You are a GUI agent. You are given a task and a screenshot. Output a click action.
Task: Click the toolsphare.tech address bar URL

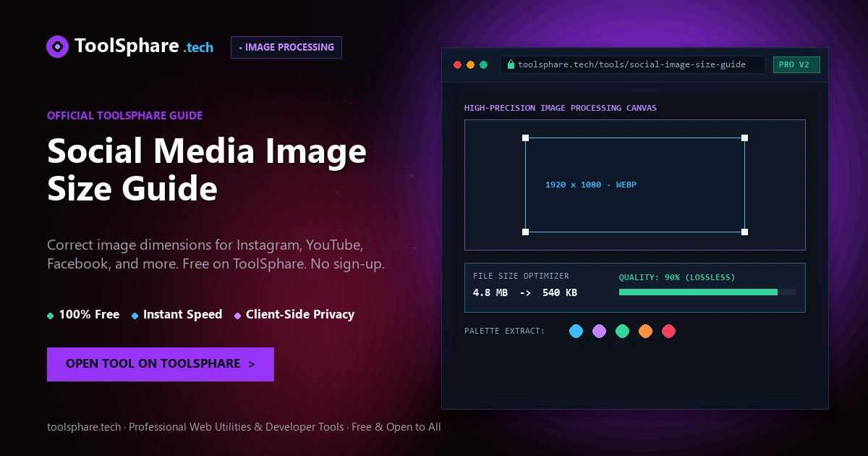coord(632,64)
